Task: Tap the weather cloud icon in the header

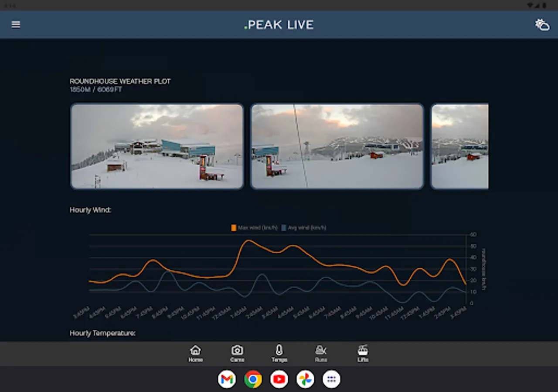Action: (542, 25)
